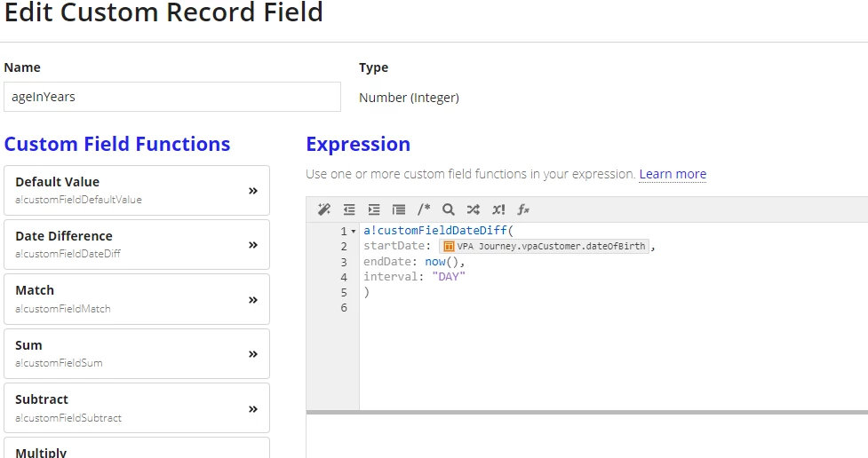
Task: Insert Subtract function via its chevron
Action: 253,409
